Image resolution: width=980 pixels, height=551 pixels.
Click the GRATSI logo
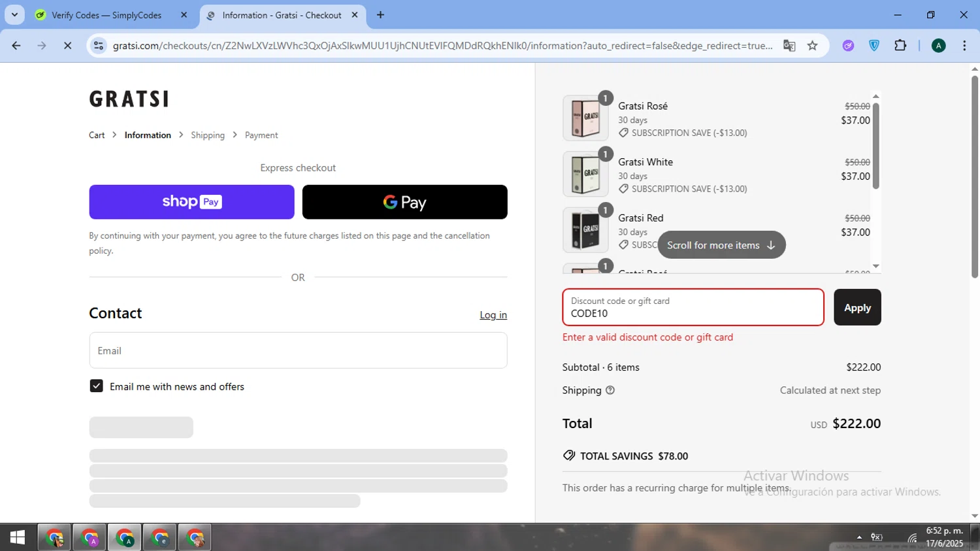point(129,99)
